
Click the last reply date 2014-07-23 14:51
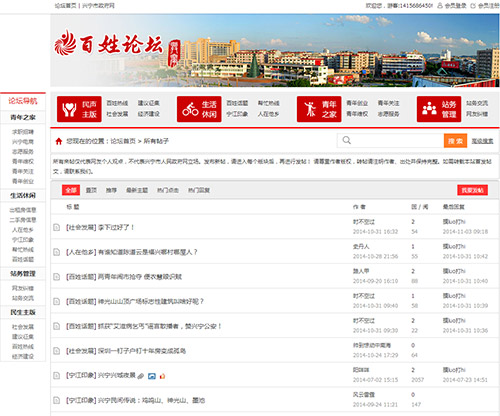(x=465, y=380)
